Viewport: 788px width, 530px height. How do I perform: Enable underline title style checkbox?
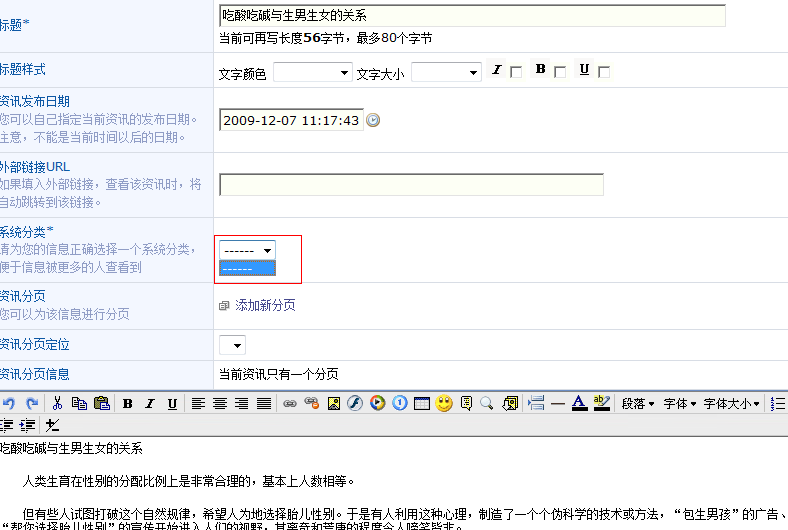[604, 72]
